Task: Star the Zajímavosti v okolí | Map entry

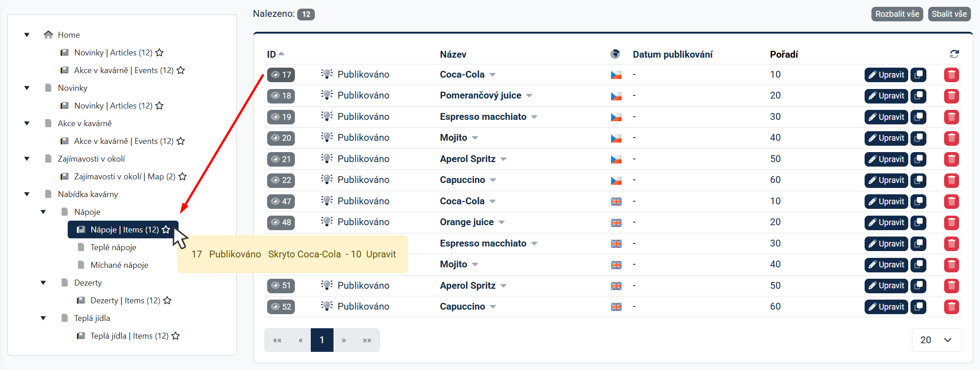Action: (x=183, y=177)
